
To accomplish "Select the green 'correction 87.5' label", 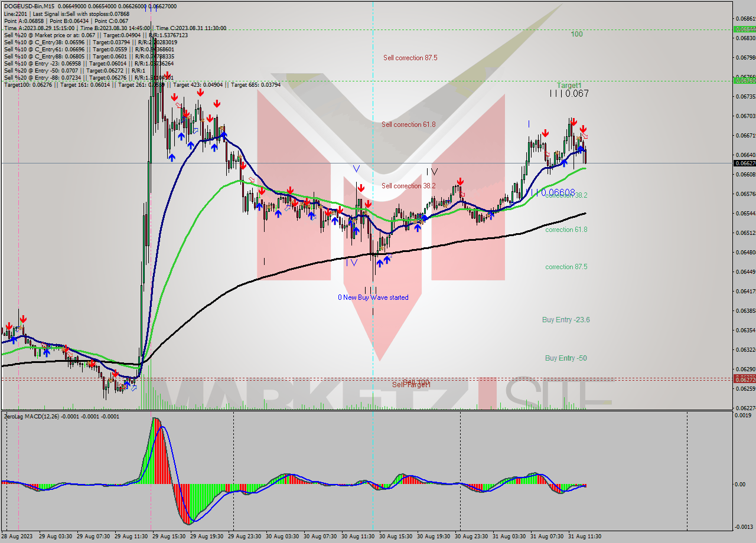I will pos(566,267).
